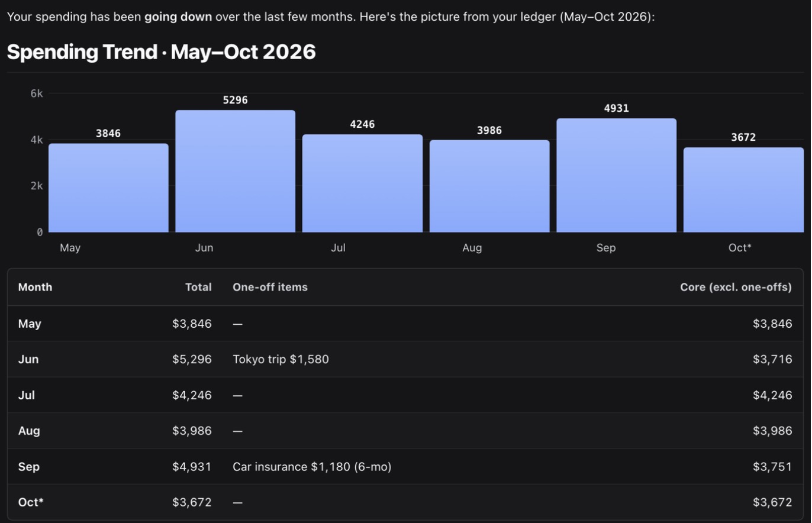Click the July bar in the chart
Image resolution: width=812 pixels, height=523 pixels.
[x=362, y=183]
